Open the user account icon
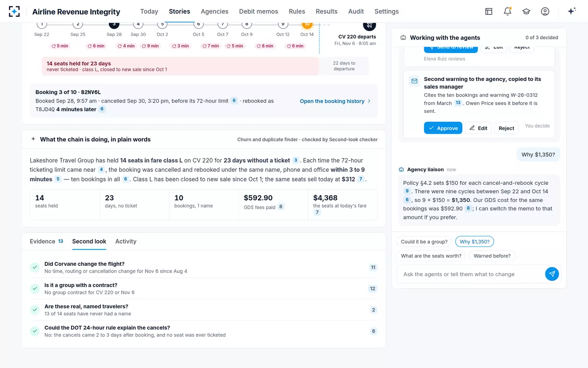This screenshot has width=588, height=368. tap(545, 11)
